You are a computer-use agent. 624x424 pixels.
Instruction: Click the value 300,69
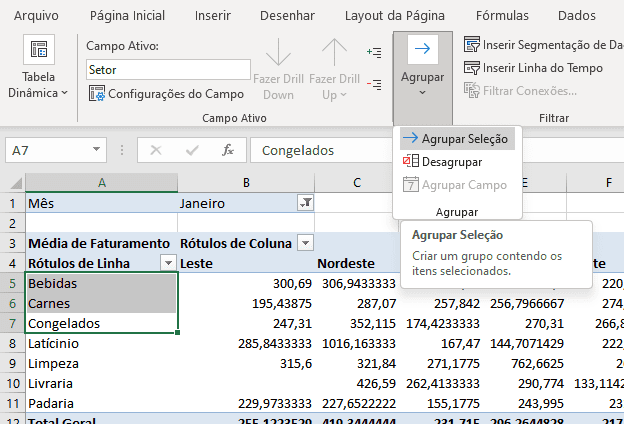[292, 283]
